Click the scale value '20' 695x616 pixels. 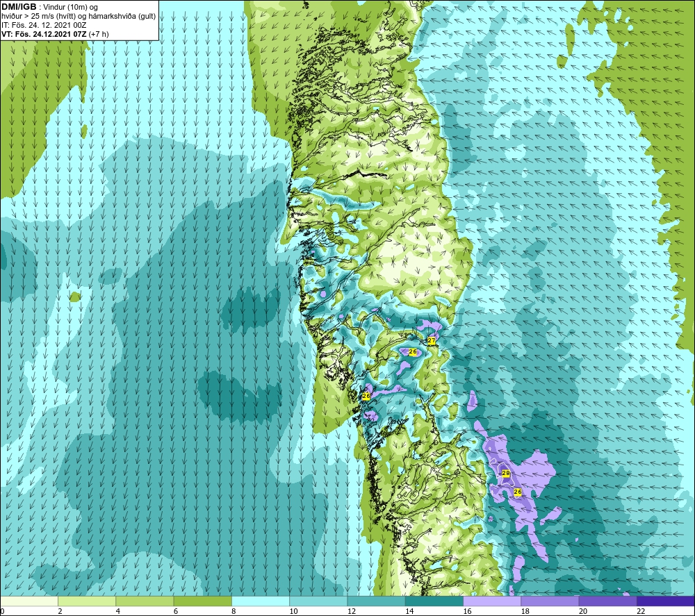[583, 611]
